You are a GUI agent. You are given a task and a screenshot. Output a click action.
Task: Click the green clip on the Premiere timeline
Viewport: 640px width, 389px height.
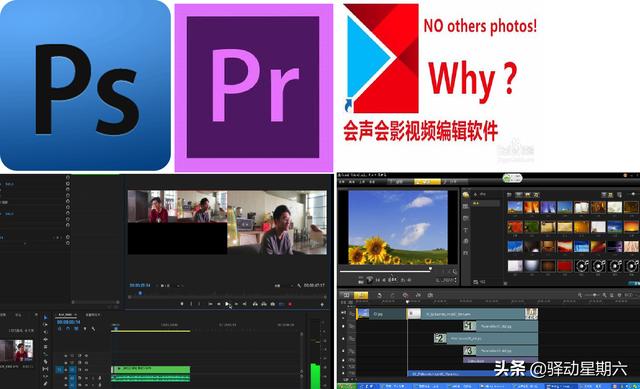pos(151,369)
